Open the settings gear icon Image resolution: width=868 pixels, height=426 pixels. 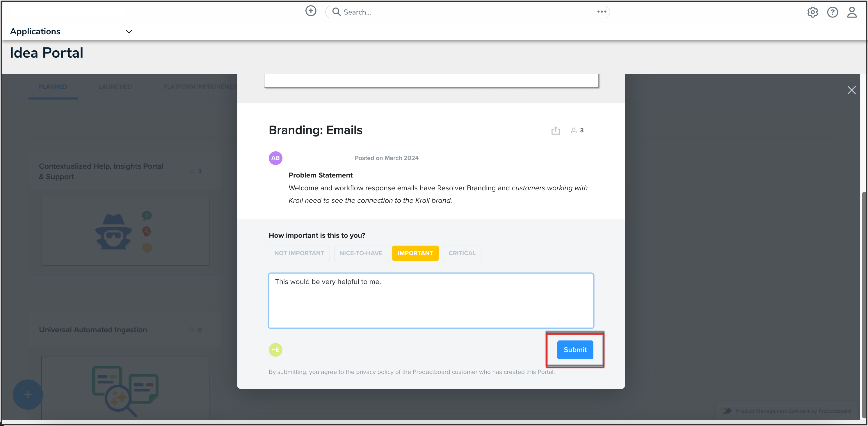(812, 12)
